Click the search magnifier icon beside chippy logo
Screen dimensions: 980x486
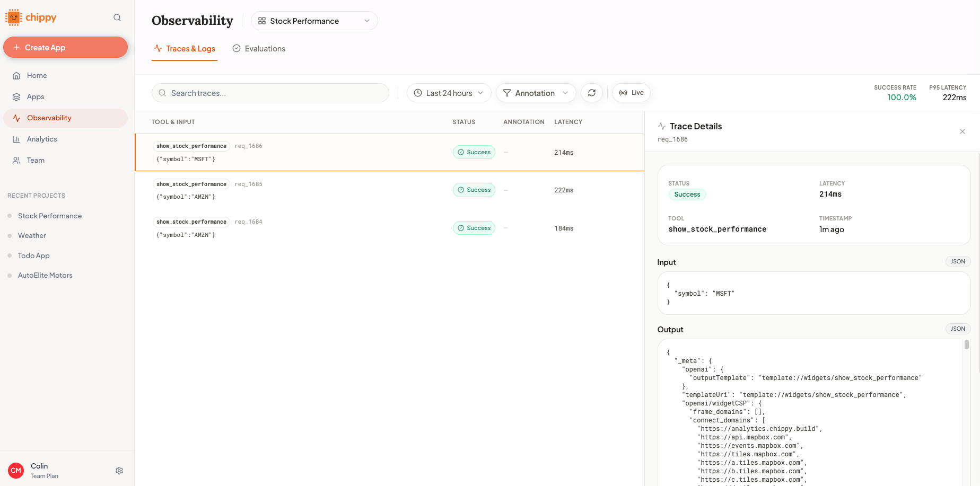pyautogui.click(x=117, y=17)
